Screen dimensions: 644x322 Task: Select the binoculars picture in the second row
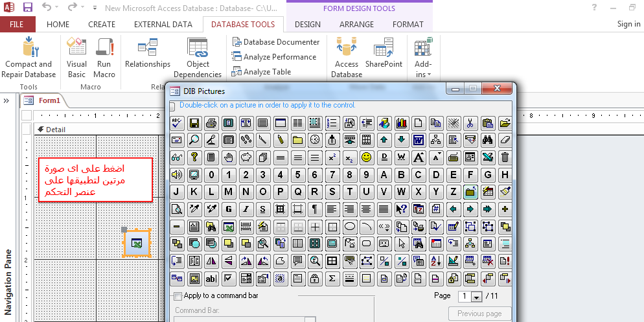[x=487, y=140]
